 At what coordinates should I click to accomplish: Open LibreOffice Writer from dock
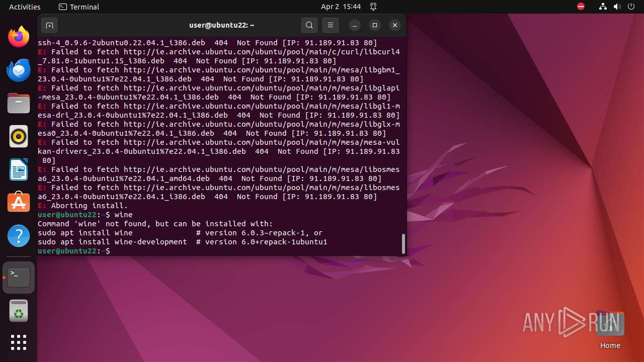pyautogui.click(x=19, y=169)
